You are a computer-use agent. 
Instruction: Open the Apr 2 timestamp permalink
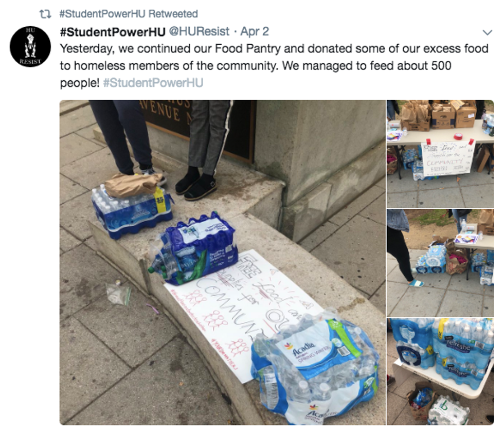click(255, 31)
